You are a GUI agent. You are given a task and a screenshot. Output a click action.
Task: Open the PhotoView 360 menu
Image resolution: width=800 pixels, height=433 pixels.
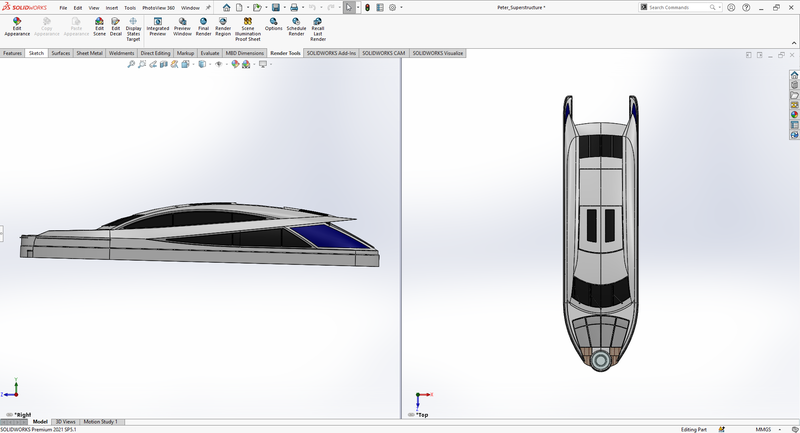[158, 8]
